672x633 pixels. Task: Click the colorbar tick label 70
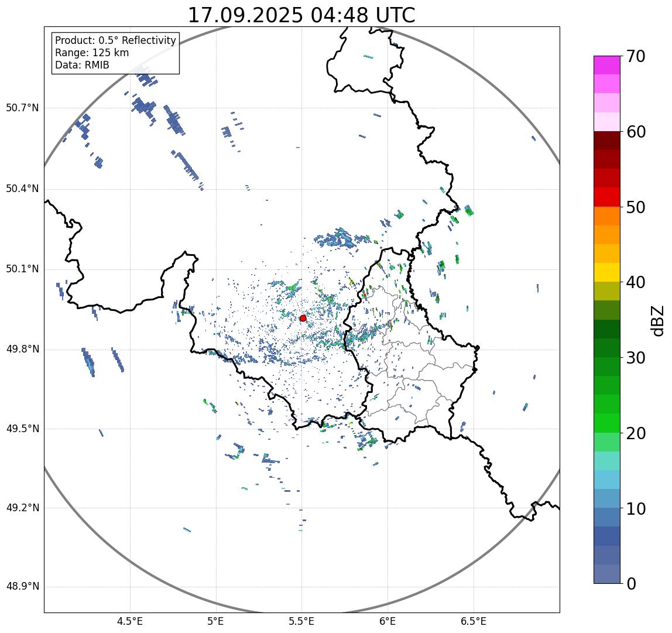click(636, 56)
